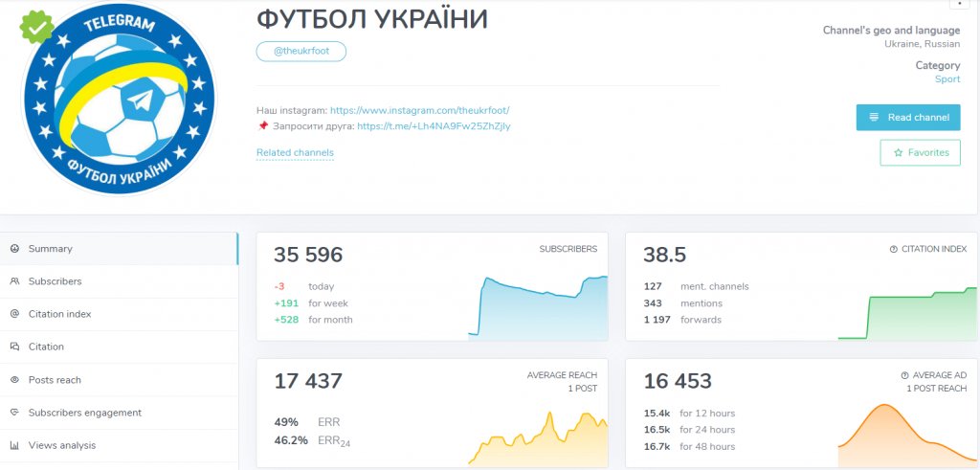Viewport: 980px width, 470px height.
Task: Click the Read channel button
Action: click(908, 118)
